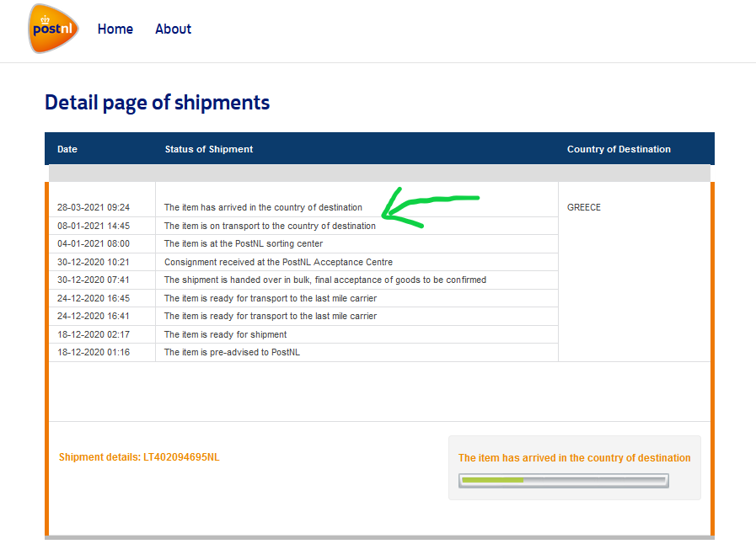Image resolution: width=756 pixels, height=544 pixels.
Task: Select 'The item is pre-advised to PostNL'
Action: click(232, 352)
